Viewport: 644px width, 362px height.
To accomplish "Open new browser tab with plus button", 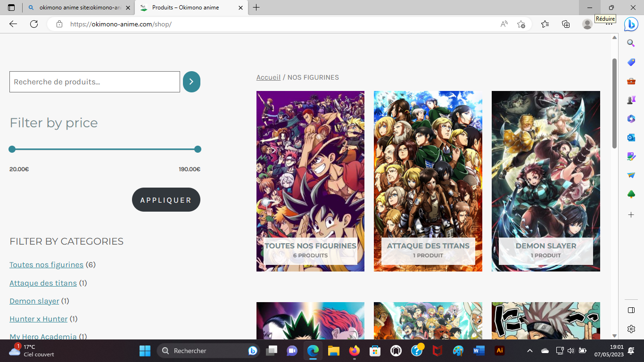I will [256, 8].
